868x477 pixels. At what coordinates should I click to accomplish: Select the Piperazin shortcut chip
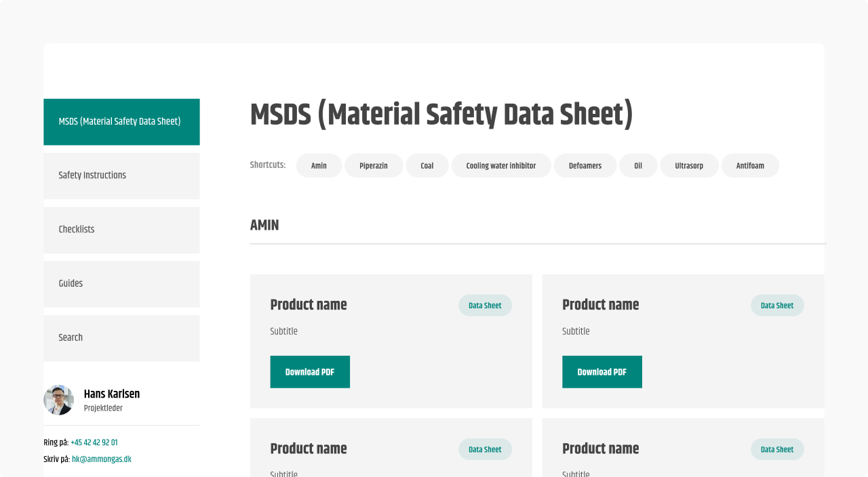(374, 166)
